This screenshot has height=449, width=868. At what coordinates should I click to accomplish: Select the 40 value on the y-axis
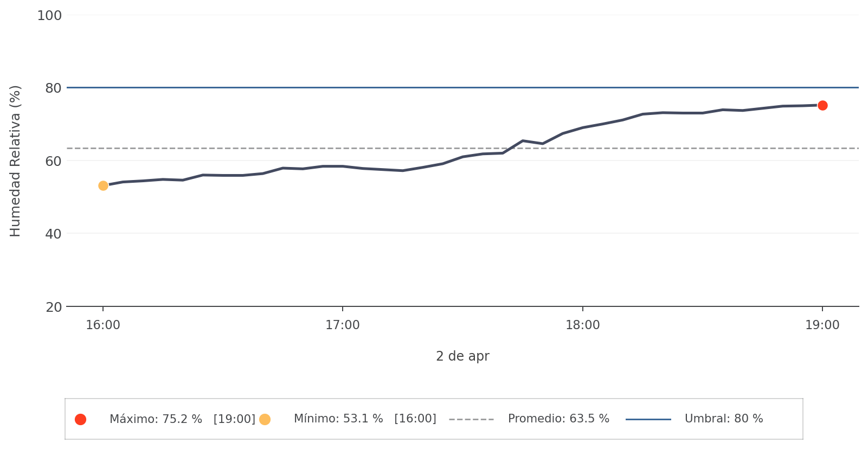(x=53, y=234)
